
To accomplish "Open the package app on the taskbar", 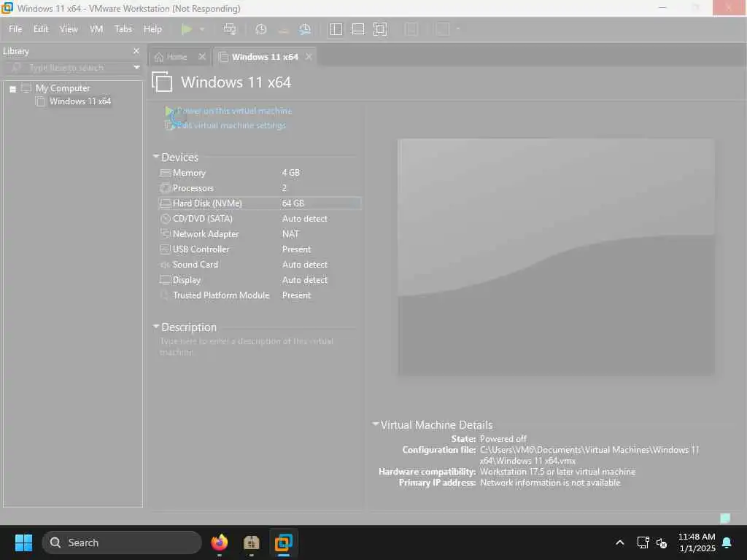I will 251,542.
